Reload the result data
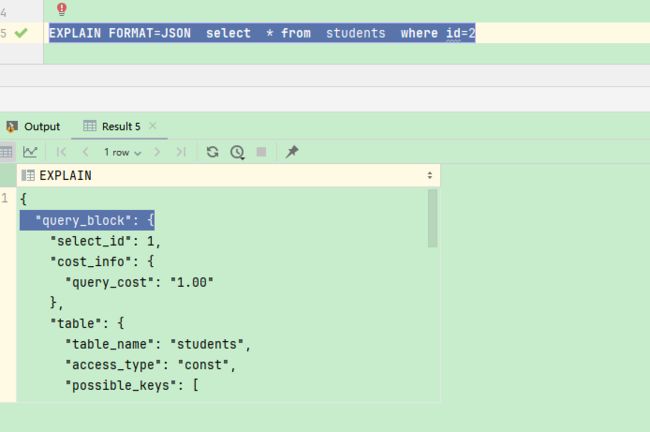This screenshot has height=432, width=650. pos(213,152)
